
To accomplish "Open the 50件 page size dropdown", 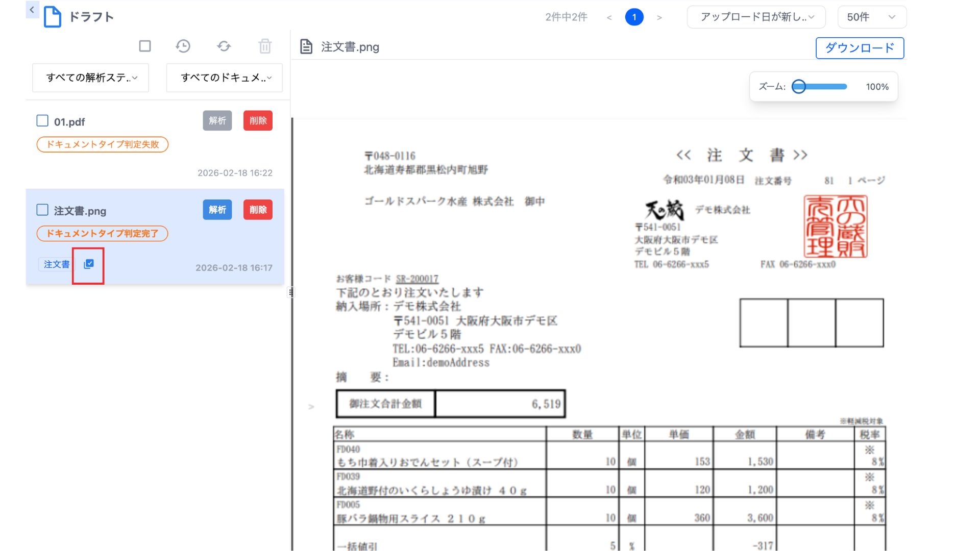I will click(x=871, y=17).
